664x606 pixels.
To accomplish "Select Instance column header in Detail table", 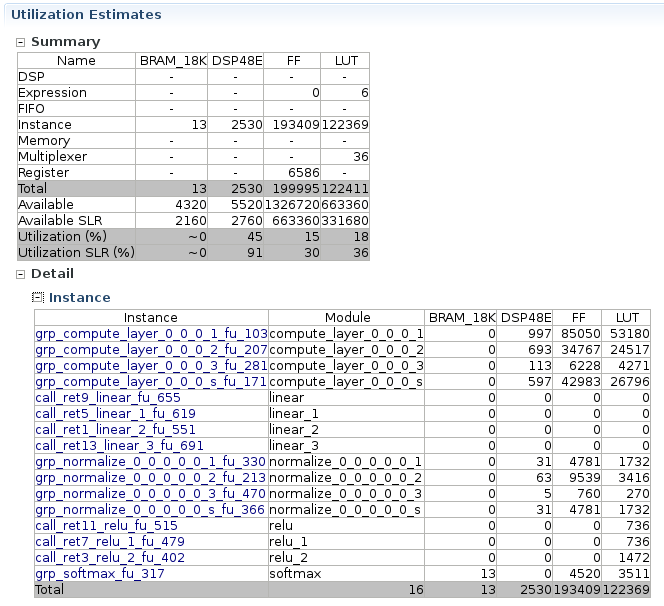I will coord(150,318).
